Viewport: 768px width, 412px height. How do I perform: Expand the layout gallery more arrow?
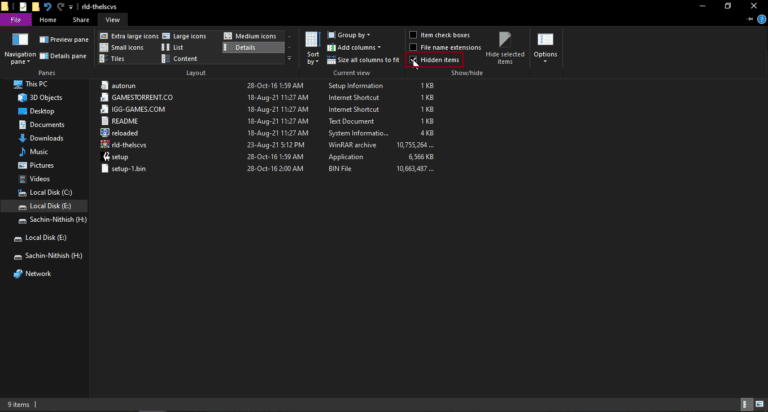coord(289,59)
